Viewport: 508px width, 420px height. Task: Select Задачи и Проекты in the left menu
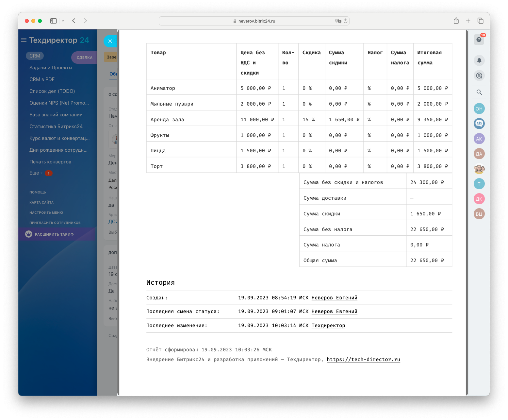click(x=51, y=68)
